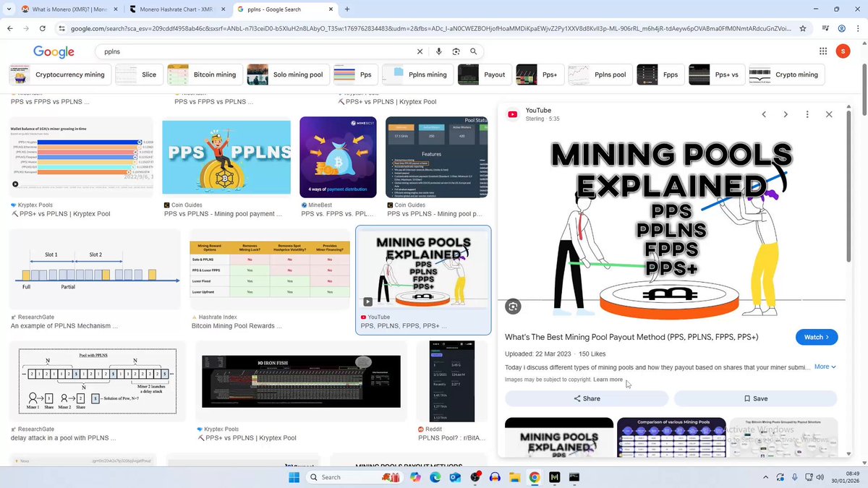Open the video title link What's The Best Mining Pool
Viewport: 868px width, 488px height.
click(x=631, y=337)
